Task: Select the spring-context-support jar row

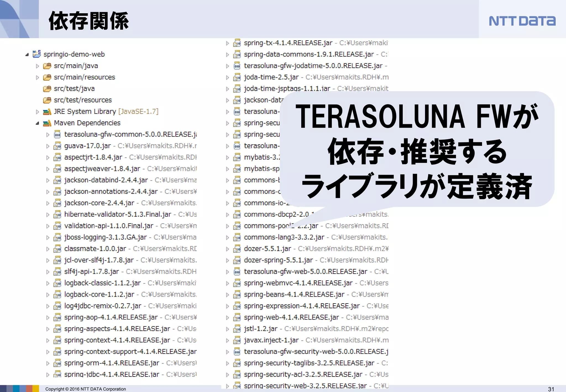Action: (x=122, y=352)
